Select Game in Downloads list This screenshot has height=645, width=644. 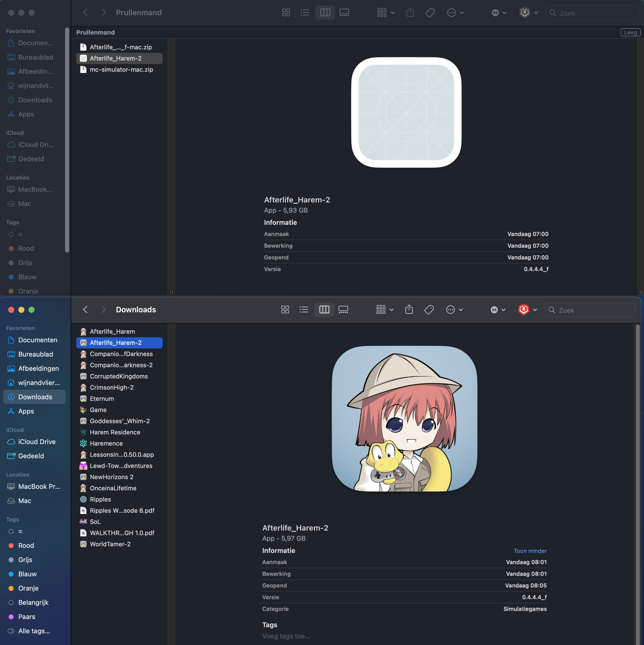tap(119, 410)
